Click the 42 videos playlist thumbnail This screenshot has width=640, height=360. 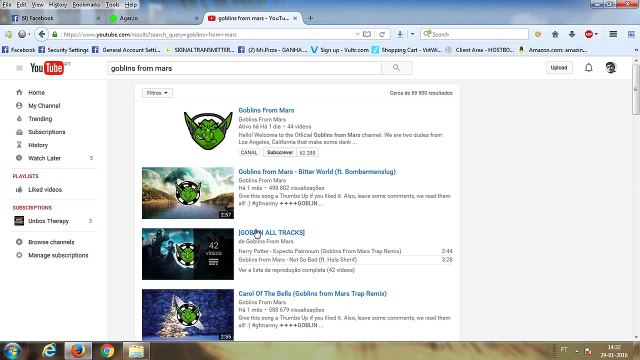(188, 254)
